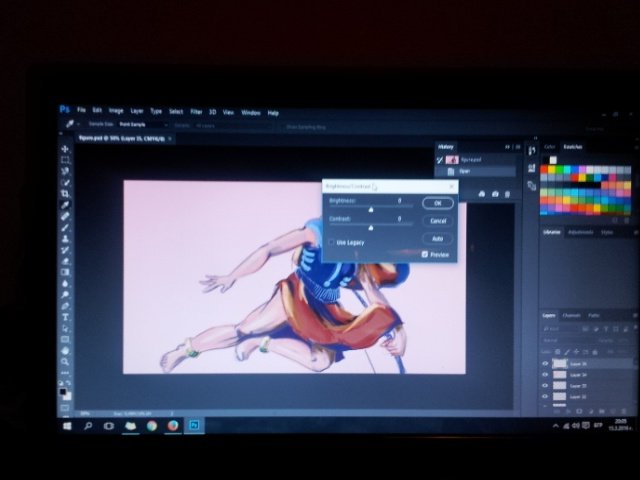Hide Layer 35 with eye icon
Image resolution: width=640 pixels, height=480 pixels.
point(545,363)
